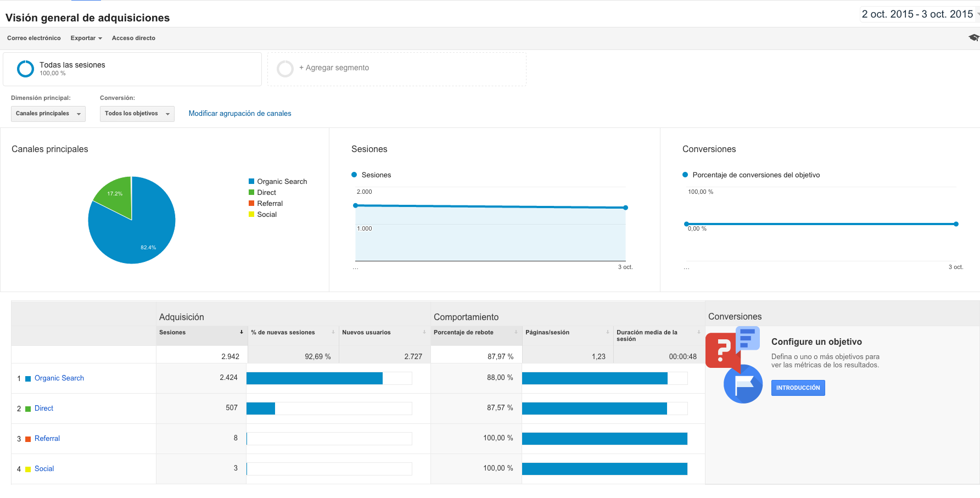
Task: Click the green swatch in the Direct row
Action: (28, 409)
